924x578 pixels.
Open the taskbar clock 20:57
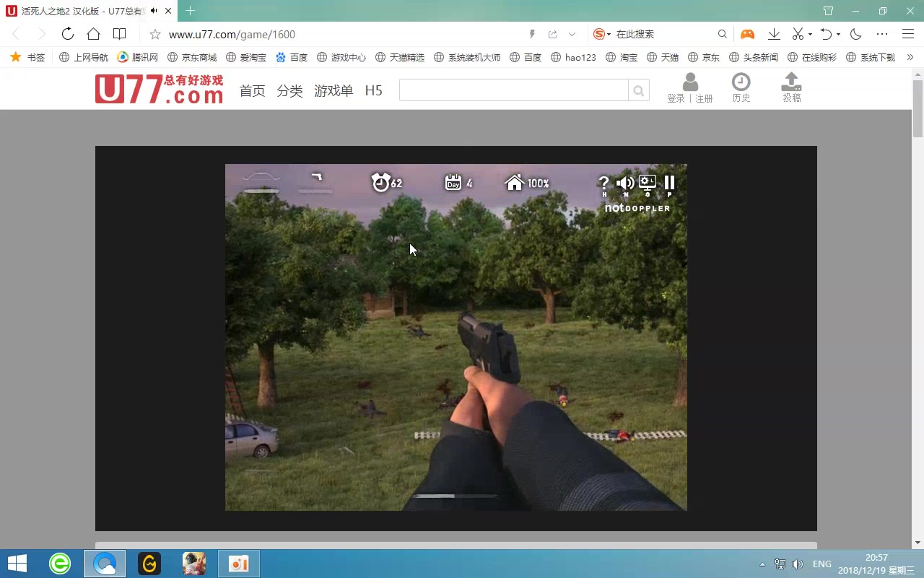tap(876, 558)
